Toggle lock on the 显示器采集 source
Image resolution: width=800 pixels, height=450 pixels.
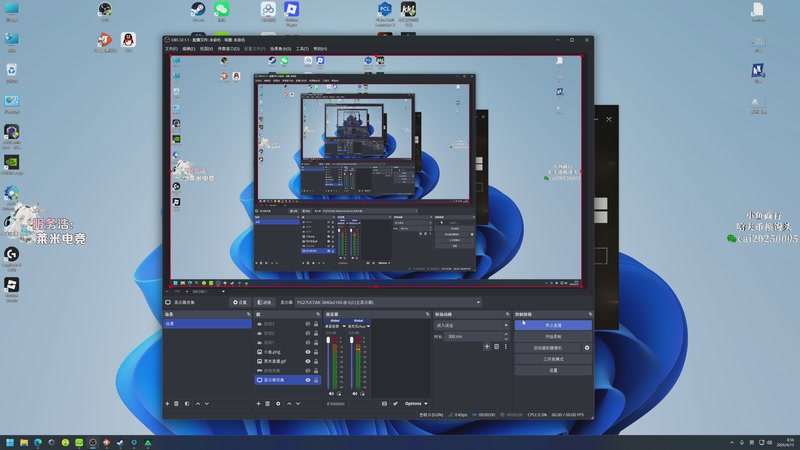coord(316,380)
